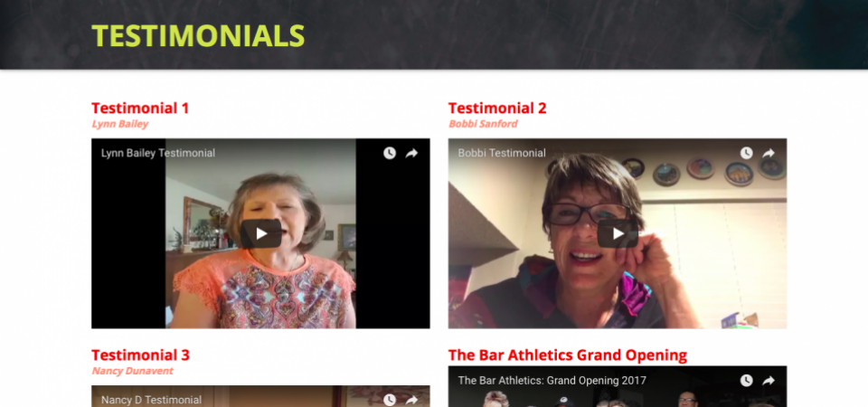
Task: Click the Testimonial 1 heading
Action: click(x=140, y=108)
